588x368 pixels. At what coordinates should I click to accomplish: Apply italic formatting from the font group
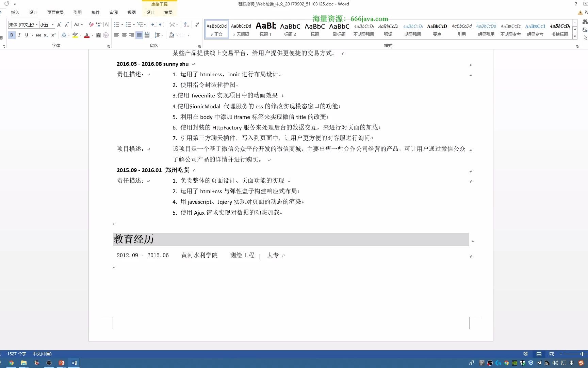(x=19, y=35)
